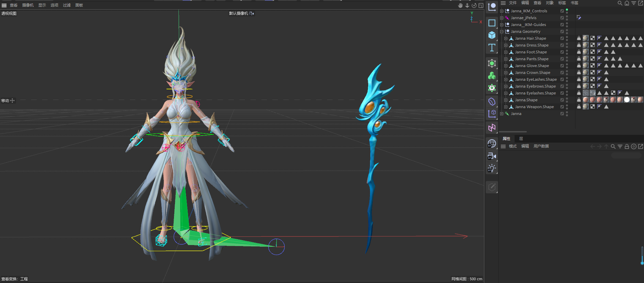Click the viewport dolly arrows icon
Image resolution: width=644 pixels, height=283 pixels.
(x=467, y=5)
